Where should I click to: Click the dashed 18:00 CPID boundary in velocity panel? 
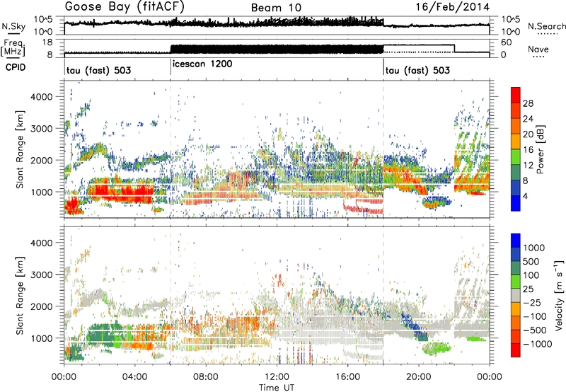tap(383, 294)
